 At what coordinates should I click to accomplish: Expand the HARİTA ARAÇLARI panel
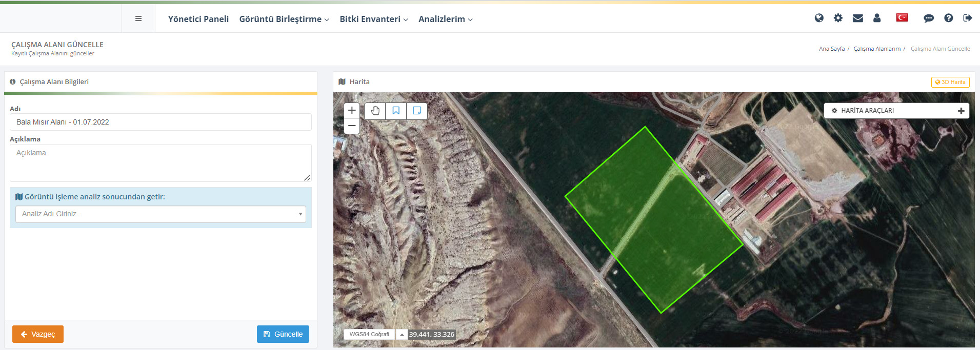coord(961,111)
